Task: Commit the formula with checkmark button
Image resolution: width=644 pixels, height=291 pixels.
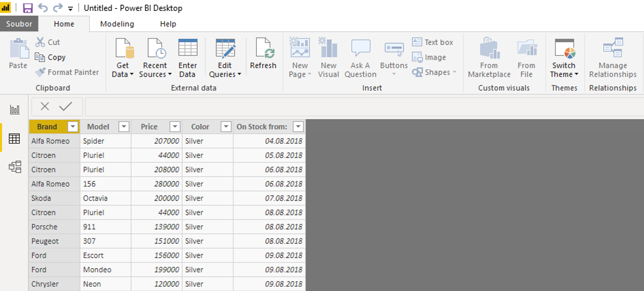Action: click(65, 107)
